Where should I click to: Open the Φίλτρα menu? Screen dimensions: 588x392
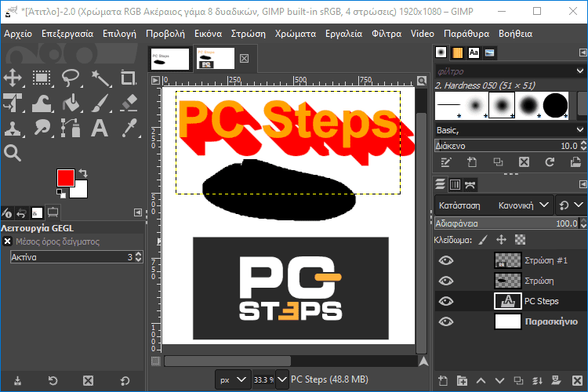click(x=387, y=34)
